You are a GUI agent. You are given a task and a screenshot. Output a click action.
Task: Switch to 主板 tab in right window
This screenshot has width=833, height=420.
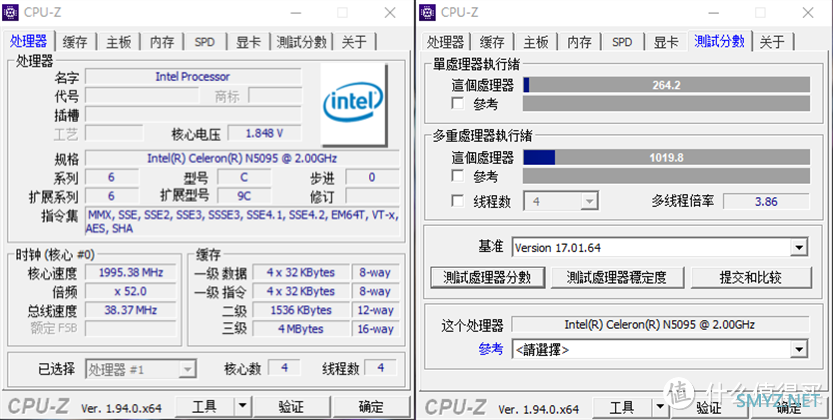(536, 42)
